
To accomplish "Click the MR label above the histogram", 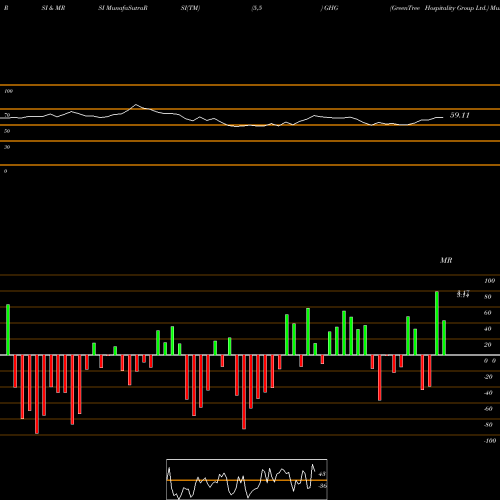I will pos(446,260).
